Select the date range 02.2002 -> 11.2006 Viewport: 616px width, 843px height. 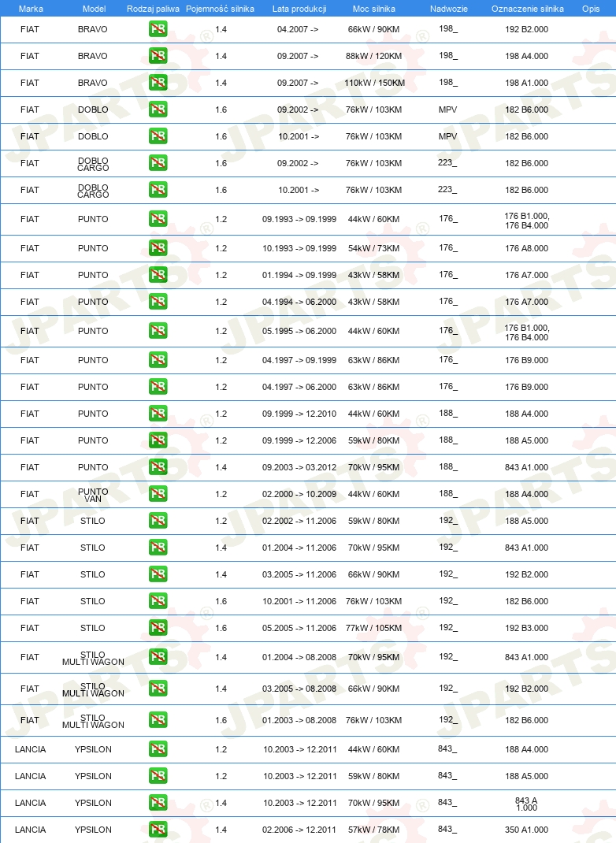pyautogui.click(x=299, y=521)
